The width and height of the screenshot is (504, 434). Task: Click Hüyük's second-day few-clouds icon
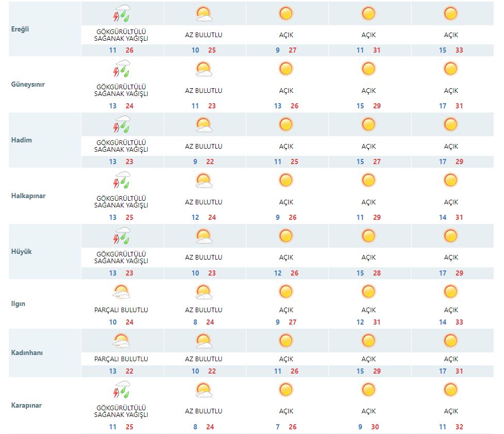204,236
